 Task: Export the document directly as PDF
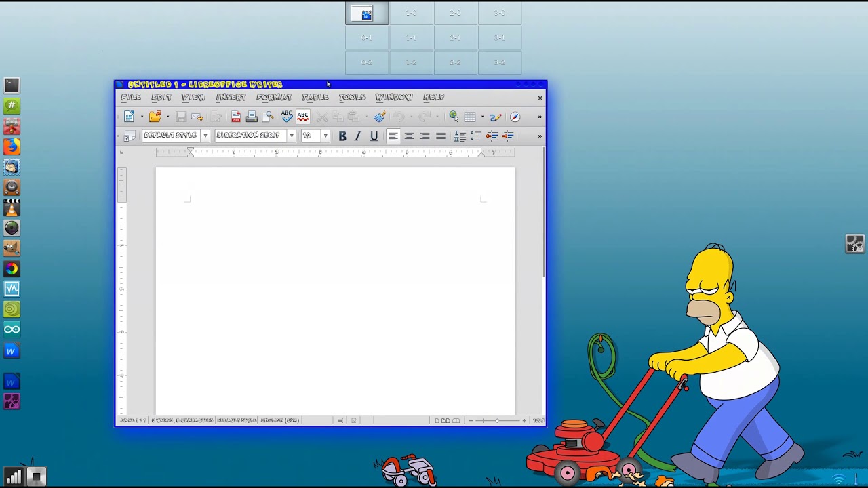[x=235, y=117]
